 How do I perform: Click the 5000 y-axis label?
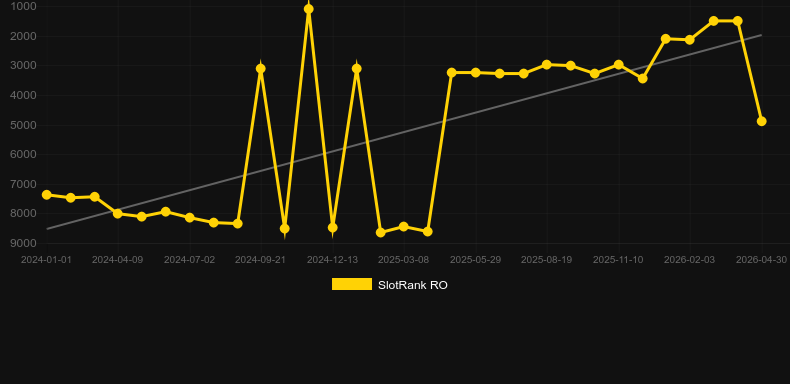point(23,125)
